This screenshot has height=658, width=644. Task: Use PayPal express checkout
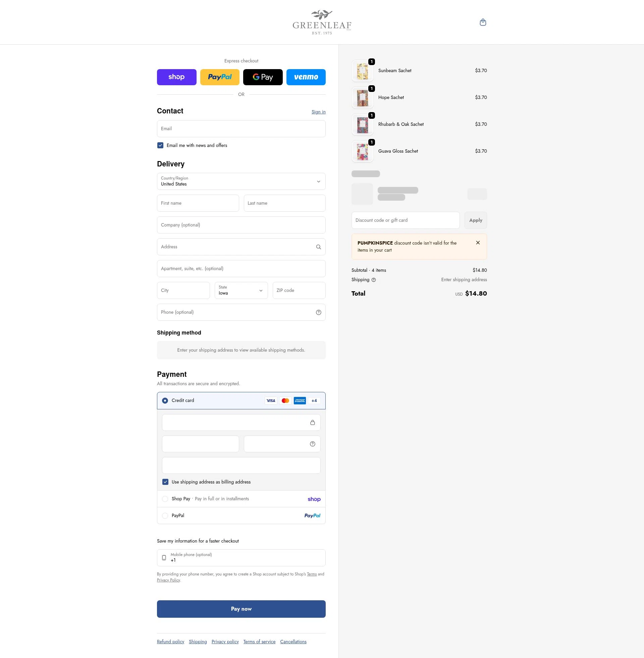coord(219,77)
